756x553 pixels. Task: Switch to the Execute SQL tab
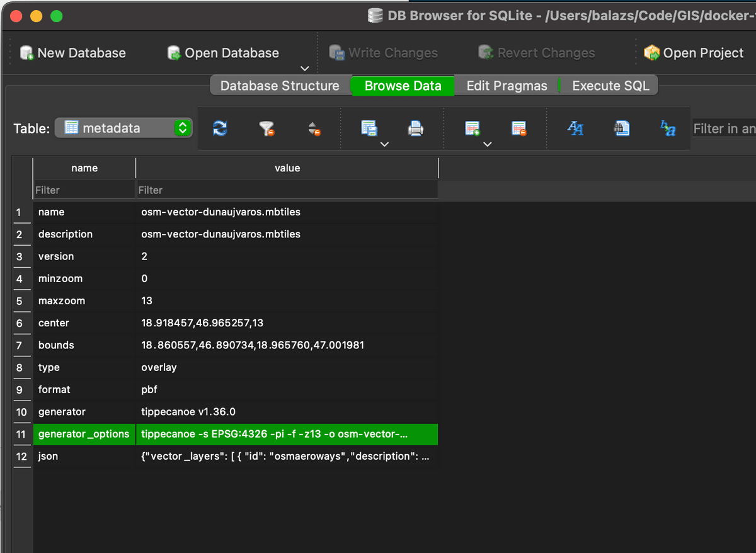pyautogui.click(x=610, y=86)
